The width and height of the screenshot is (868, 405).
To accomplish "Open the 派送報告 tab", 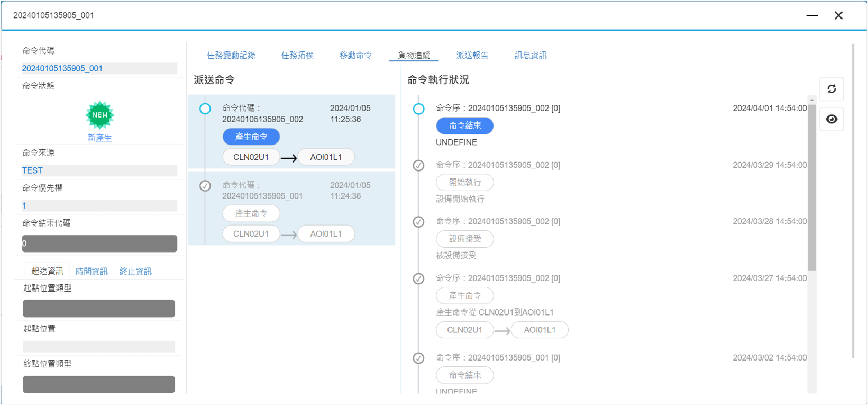I will coord(472,55).
